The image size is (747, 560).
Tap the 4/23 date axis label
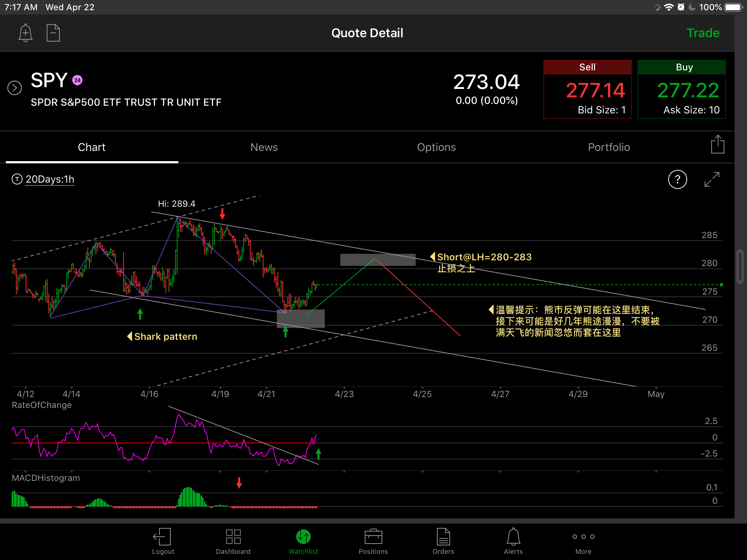pyautogui.click(x=344, y=394)
